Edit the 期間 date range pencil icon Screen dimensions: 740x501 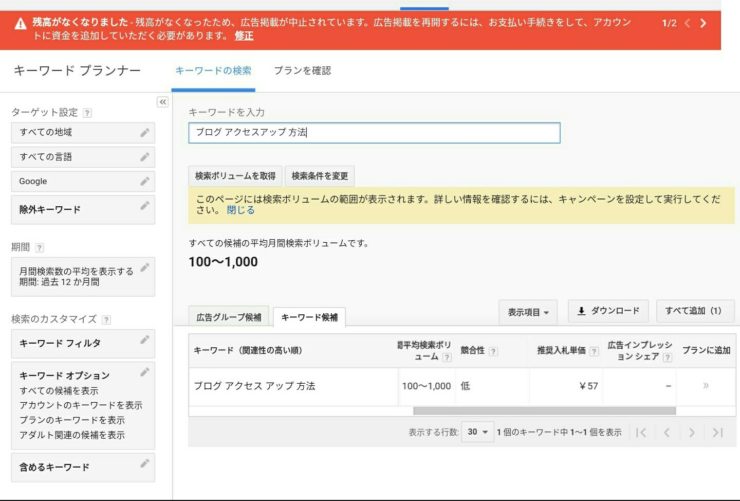click(x=145, y=268)
